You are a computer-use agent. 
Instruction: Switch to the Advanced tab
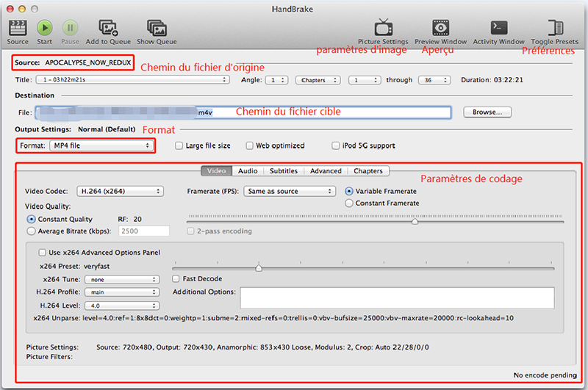(x=326, y=171)
